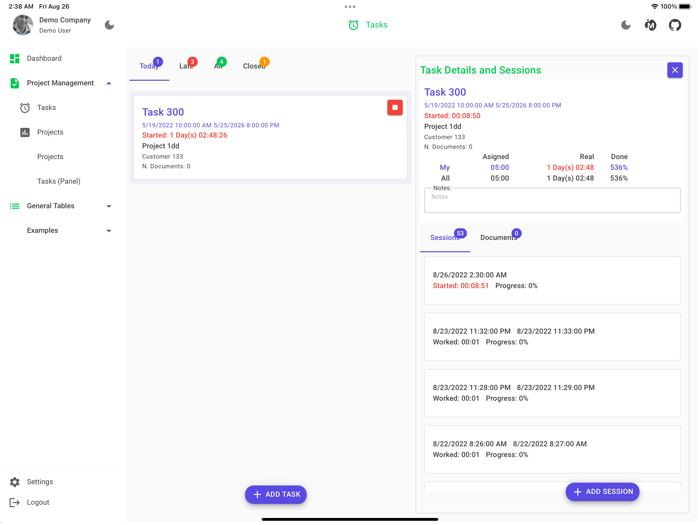Click 'Project 1dd' in task card
Viewport: 700px width, 525px height.
tap(161, 146)
